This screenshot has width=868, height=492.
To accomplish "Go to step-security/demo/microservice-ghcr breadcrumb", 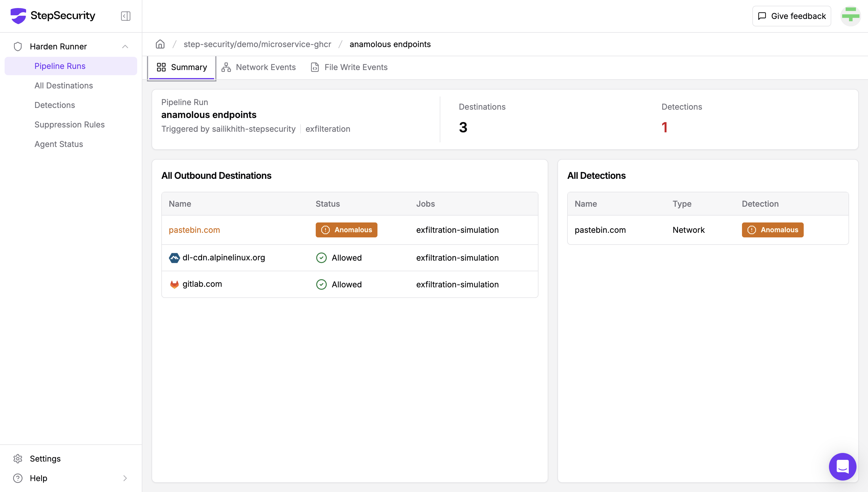I will tap(257, 44).
